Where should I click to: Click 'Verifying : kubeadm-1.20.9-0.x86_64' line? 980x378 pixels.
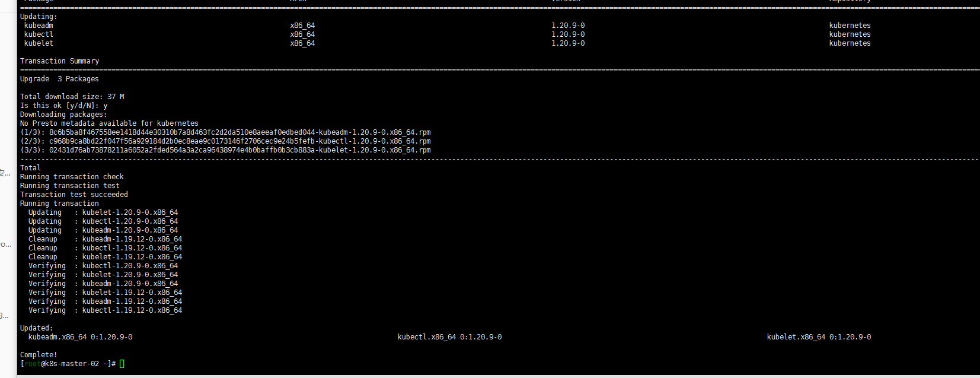103,284
